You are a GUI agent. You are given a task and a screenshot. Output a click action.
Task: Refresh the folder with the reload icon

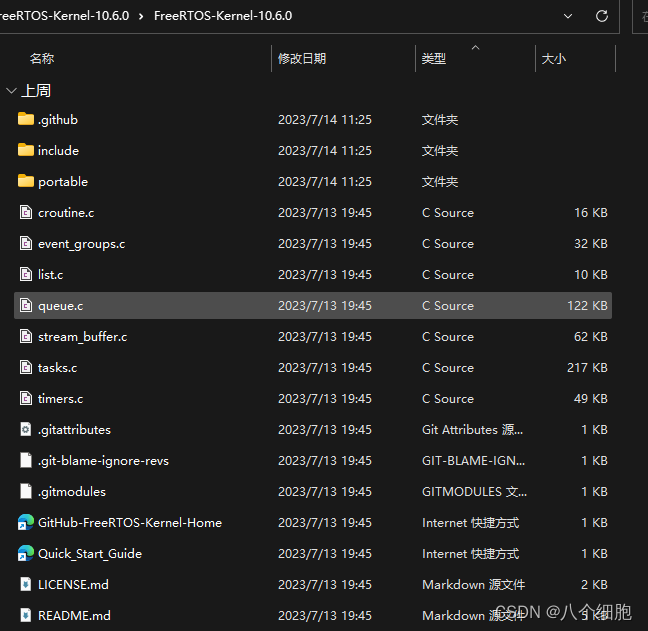602,16
